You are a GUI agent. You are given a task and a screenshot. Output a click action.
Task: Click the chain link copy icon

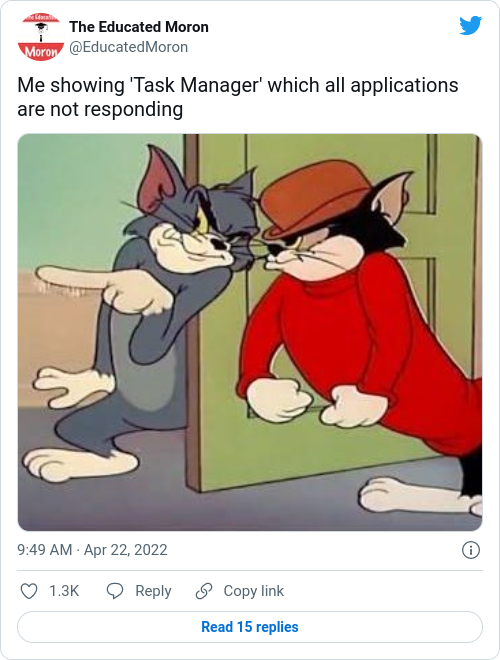[x=204, y=591]
